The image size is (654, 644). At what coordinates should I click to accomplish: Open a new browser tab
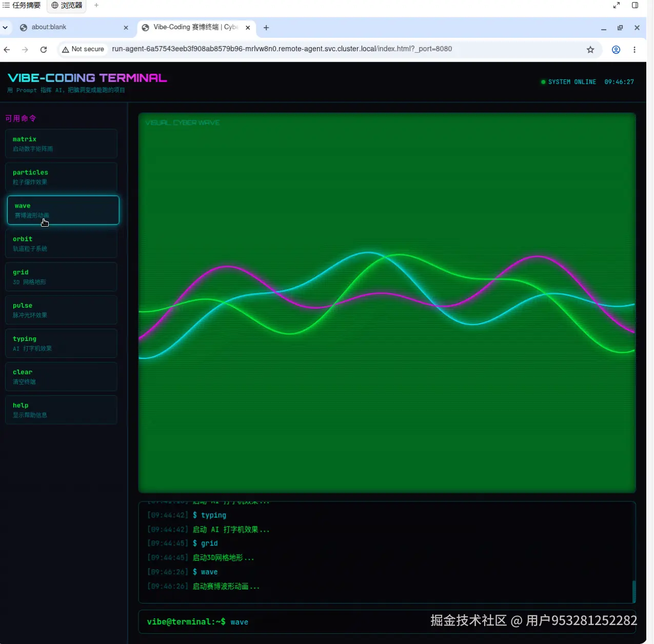pos(266,28)
